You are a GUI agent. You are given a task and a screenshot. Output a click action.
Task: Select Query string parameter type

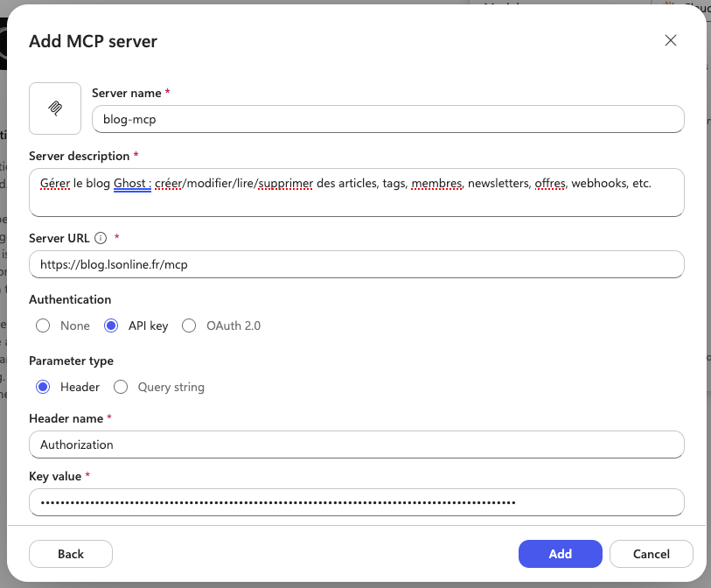point(121,387)
